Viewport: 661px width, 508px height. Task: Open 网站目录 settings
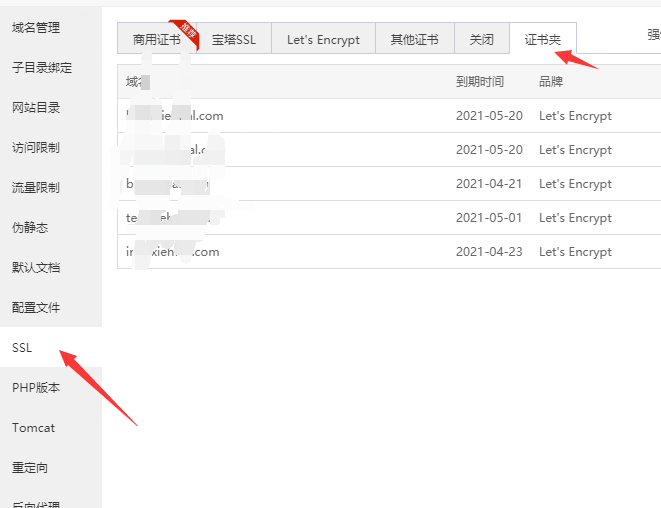coord(36,108)
